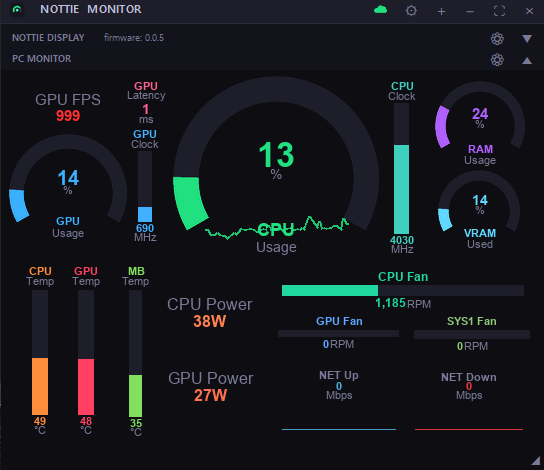This screenshot has height=470, width=544.
Task: Click the SYS1 Fan 0 RPM value
Action: tap(472, 346)
